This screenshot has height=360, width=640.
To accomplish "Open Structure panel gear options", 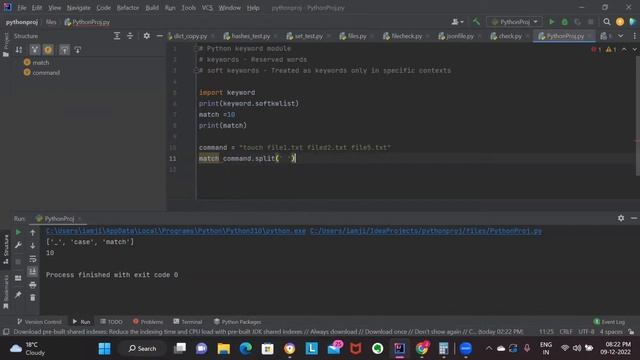I will (x=147, y=36).
